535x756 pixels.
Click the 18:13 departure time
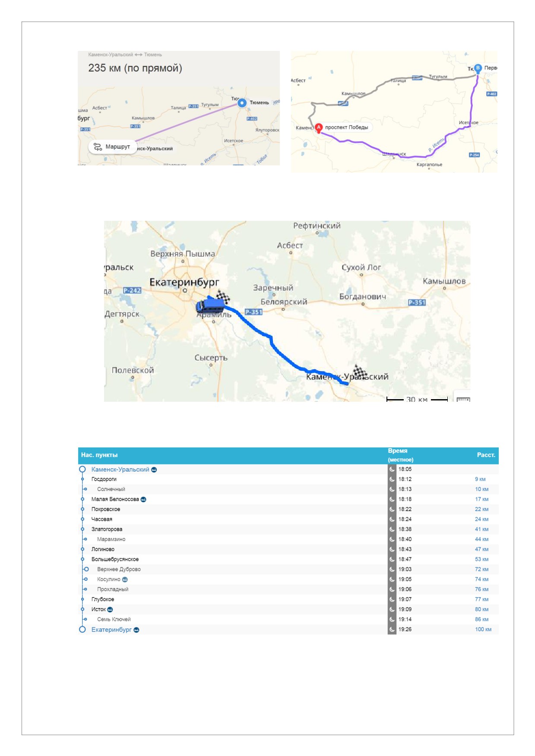click(405, 489)
